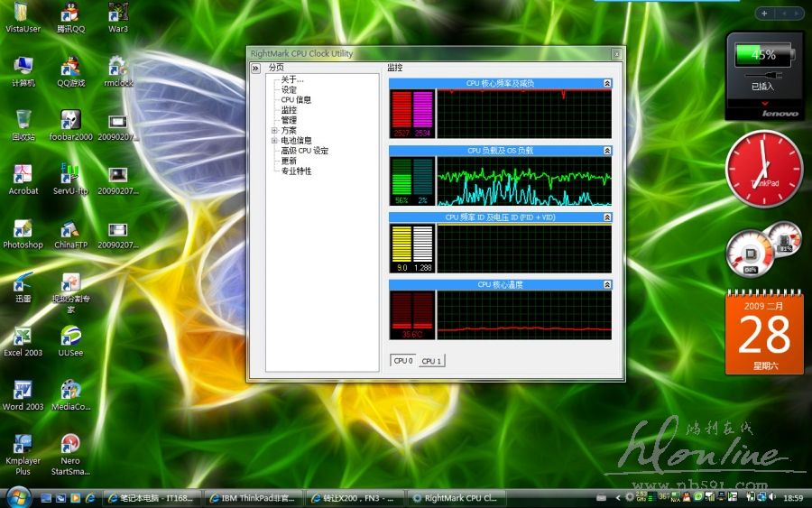This screenshot has width=812, height=508.
Task: Open the foobar2000 desktop icon
Action: 70,123
